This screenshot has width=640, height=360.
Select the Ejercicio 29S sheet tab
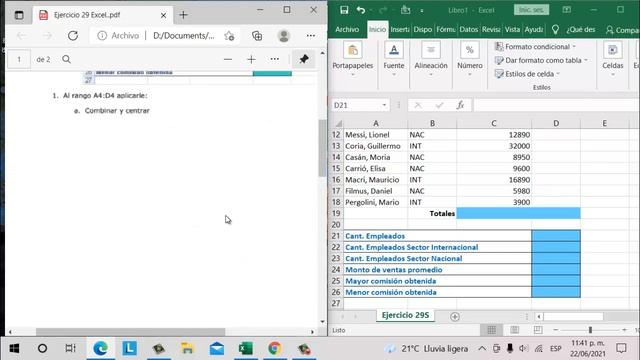405,315
